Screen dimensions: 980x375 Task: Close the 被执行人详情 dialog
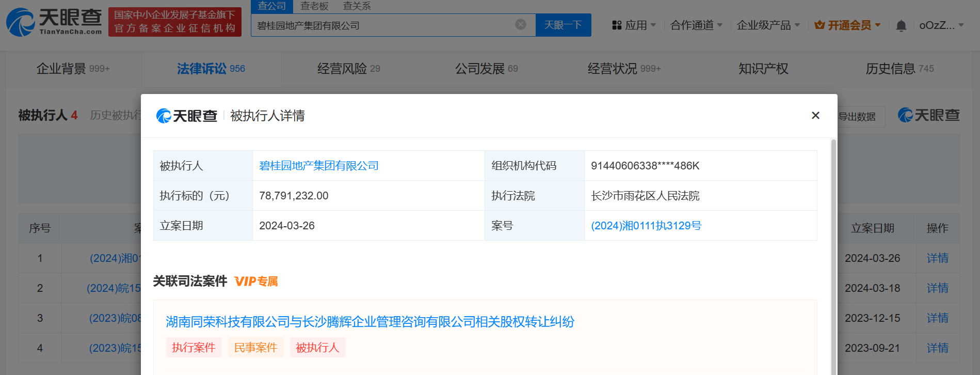tap(815, 115)
